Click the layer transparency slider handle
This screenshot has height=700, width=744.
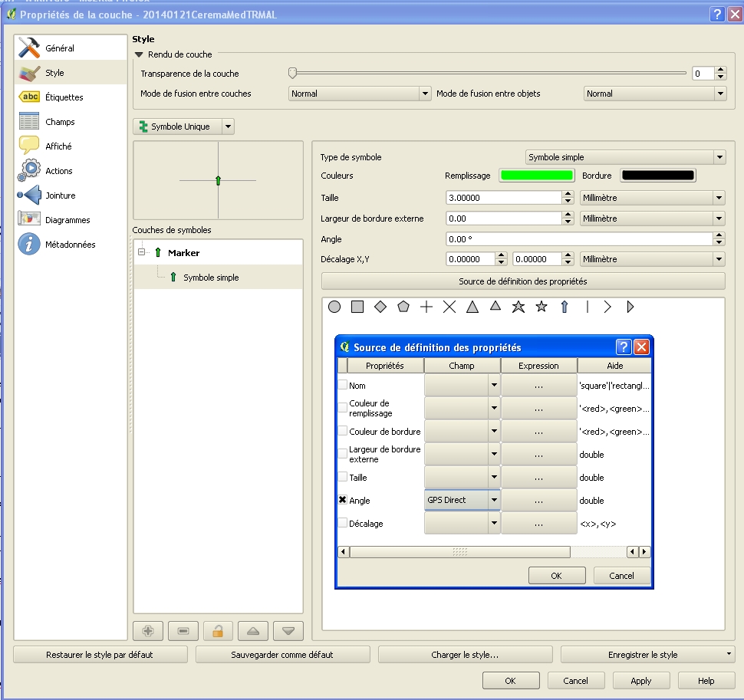[x=293, y=73]
